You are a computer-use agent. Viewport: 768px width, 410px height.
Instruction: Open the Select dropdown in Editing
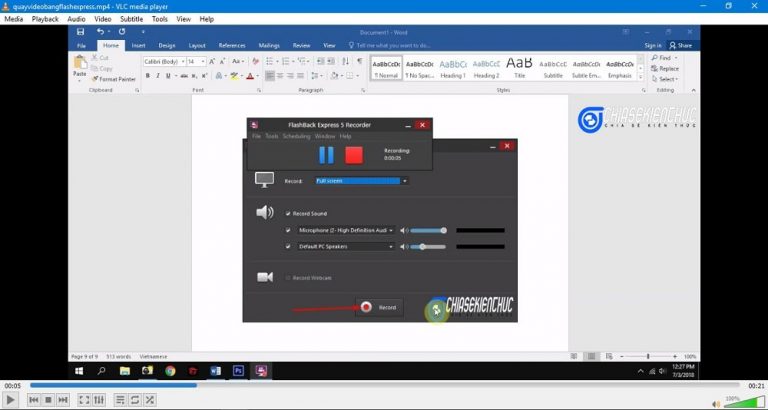click(x=665, y=79)
